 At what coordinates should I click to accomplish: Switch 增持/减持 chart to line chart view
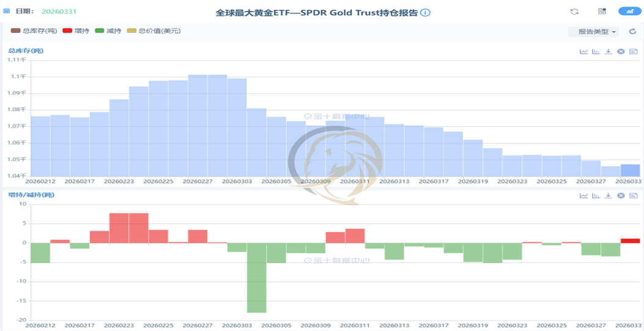click(584, 195)
